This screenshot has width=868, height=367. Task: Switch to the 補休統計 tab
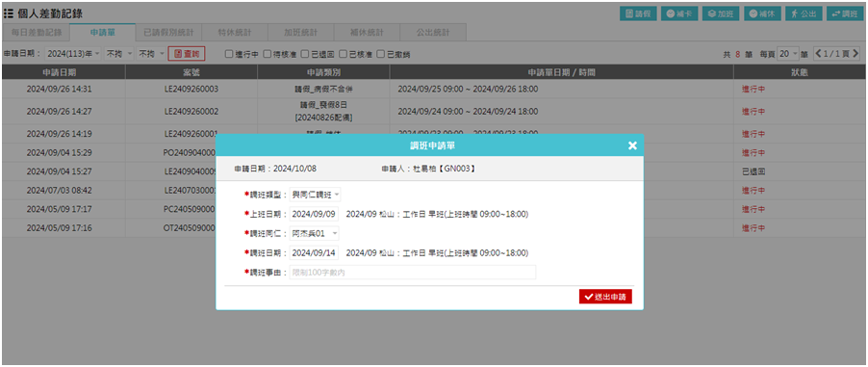pos(367,33)
